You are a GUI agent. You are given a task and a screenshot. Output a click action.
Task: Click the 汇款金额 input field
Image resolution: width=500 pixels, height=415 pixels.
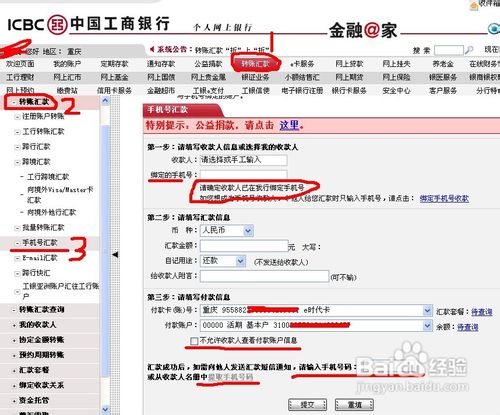[244, 246]
